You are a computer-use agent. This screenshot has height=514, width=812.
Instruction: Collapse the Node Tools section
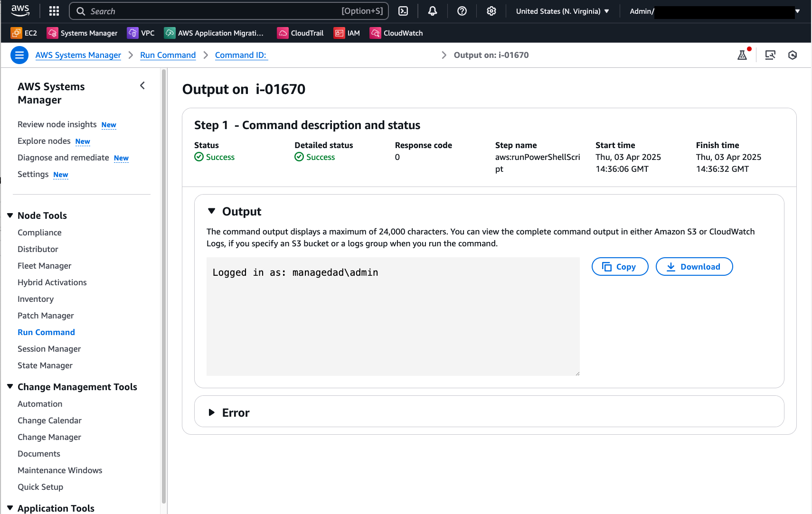[10, 215]
